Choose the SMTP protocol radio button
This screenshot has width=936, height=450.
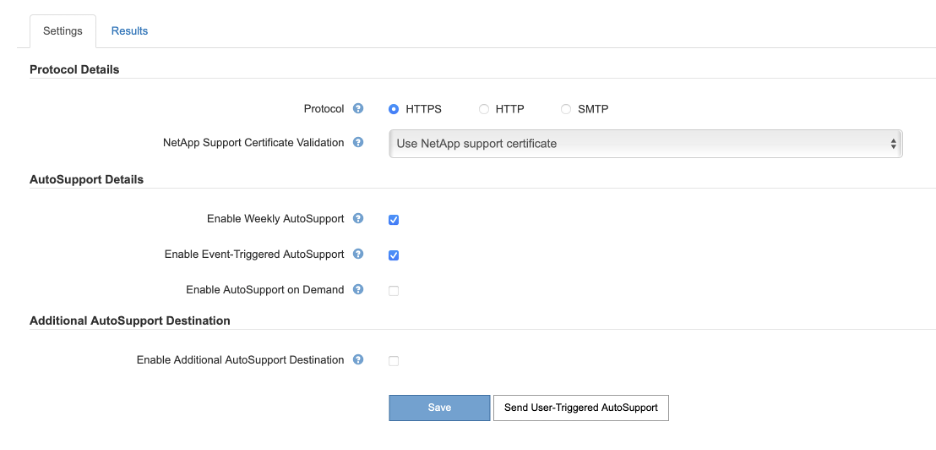coord(566,109)
